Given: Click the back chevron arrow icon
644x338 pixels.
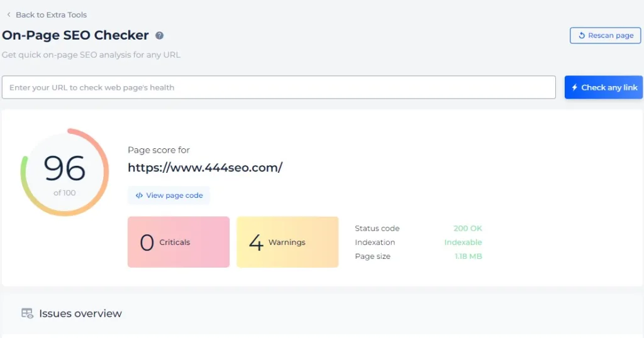Looking at the screenshot, I should (x=9, y=14).
